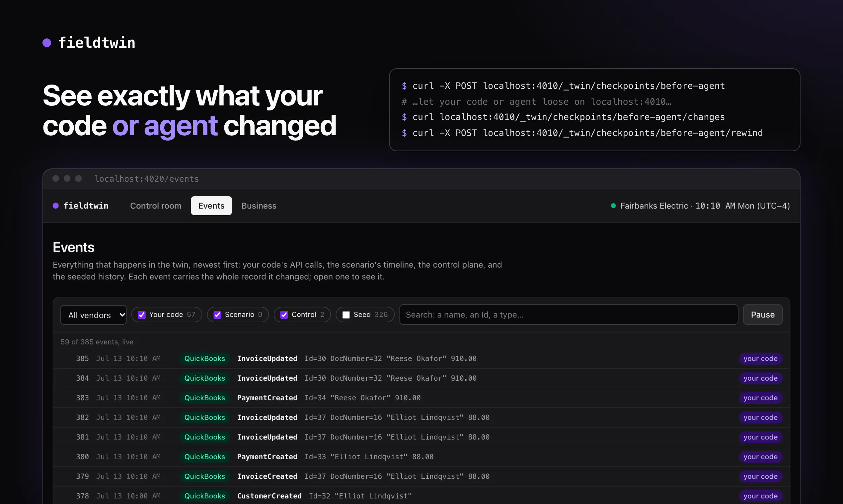Click the curl checkpoints/before-agent/rewind command line
The image size is (843, 504).
coord(582,133)
